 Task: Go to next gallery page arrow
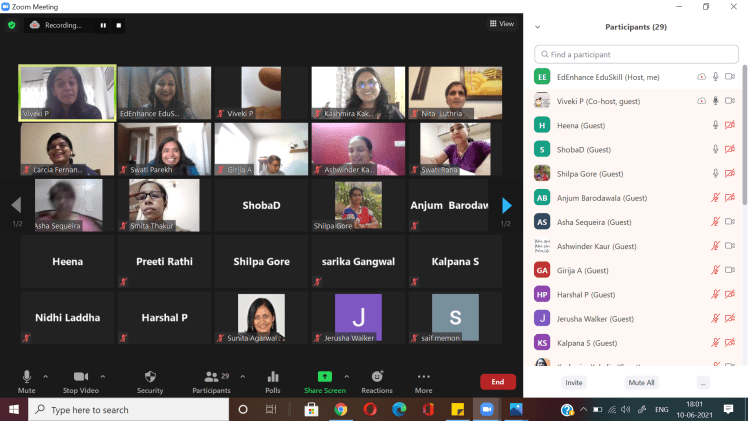(507, 205)
